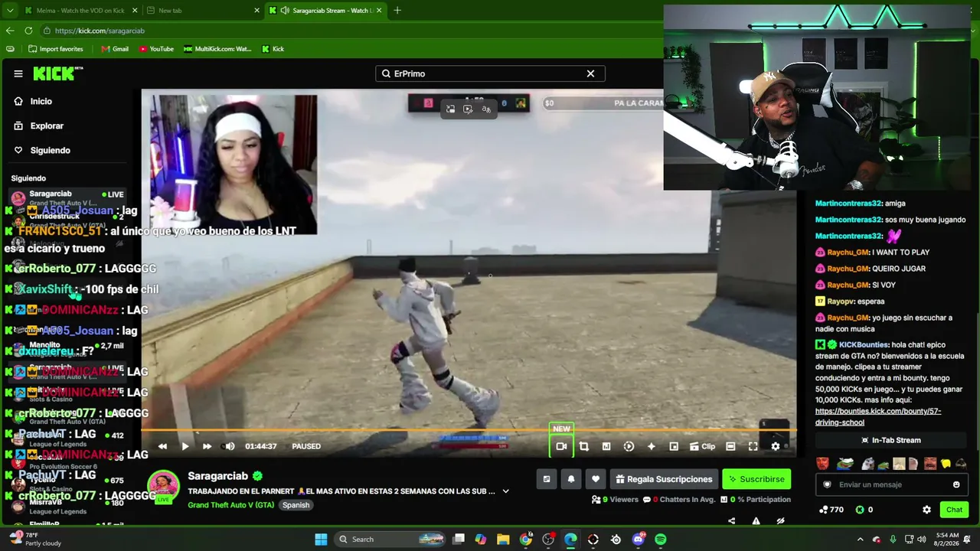Click the Spanish language tag
Screen dimensions: 980x551
click(x=296, y=505)
